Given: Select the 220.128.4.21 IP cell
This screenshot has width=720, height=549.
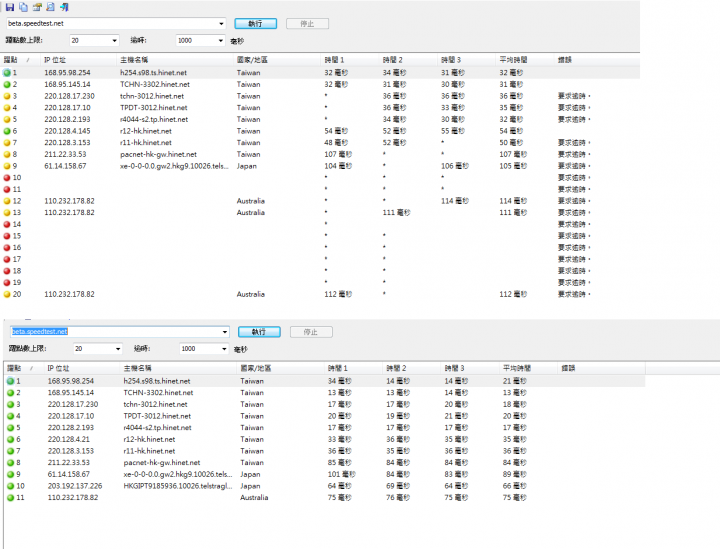Looking at the screenshot, I should (69, 439).
